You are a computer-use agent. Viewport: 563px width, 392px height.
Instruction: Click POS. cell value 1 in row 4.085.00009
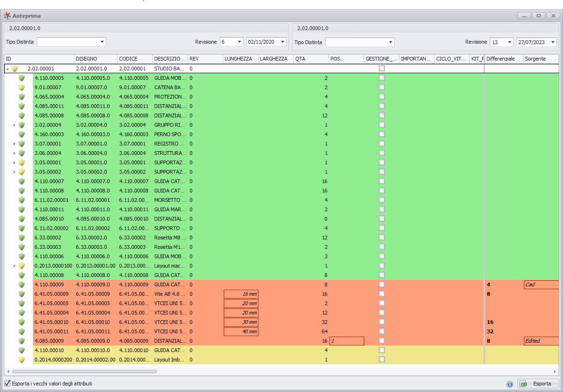(x=346, y=341)
